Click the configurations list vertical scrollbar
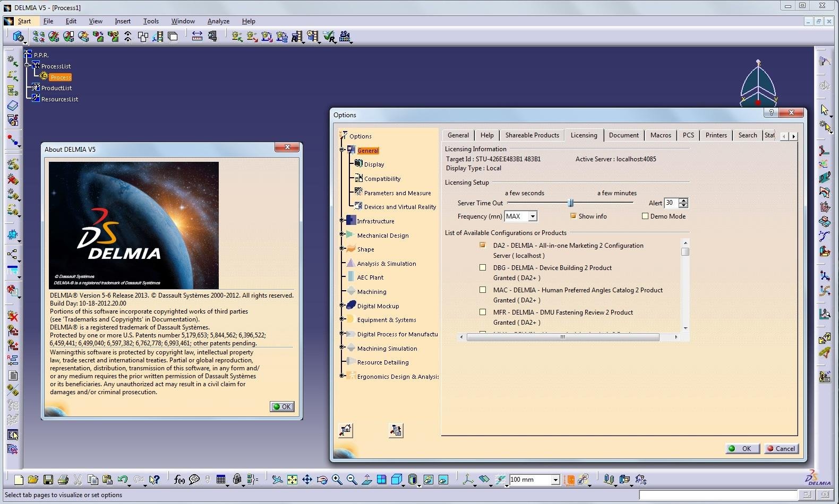Screen dimensions: 839x504 pos(686,284)
